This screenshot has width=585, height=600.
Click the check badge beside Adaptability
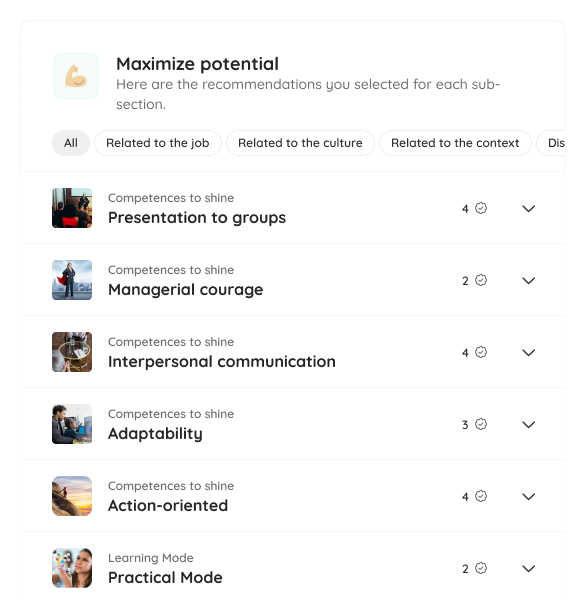coord(481,424)
